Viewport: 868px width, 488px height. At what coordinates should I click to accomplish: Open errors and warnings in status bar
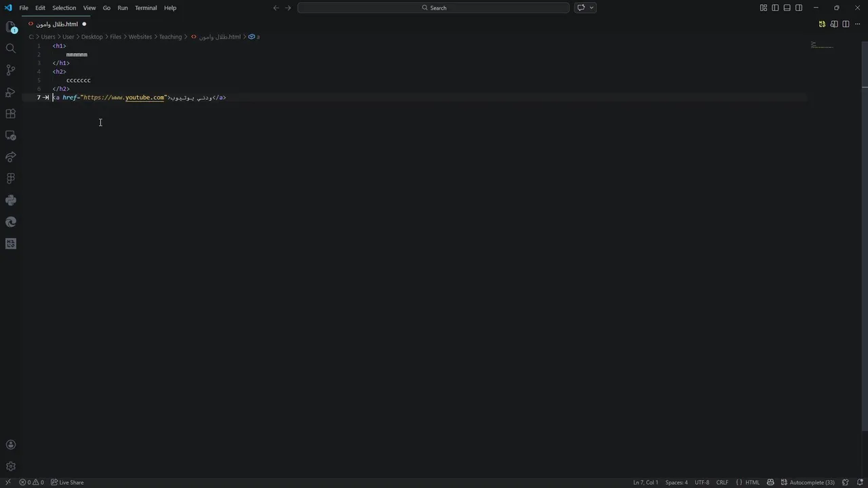click(32, 483)
